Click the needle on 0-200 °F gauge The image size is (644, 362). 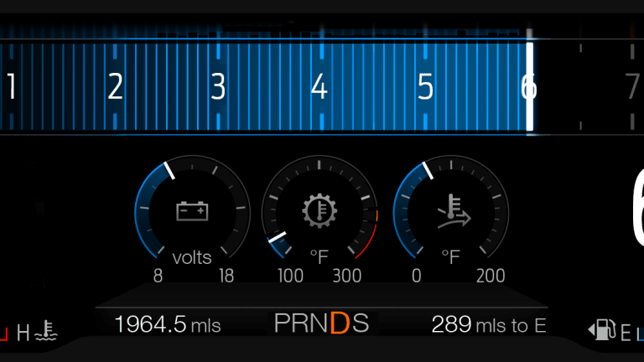pyautogui.click(x=428, y=171)
